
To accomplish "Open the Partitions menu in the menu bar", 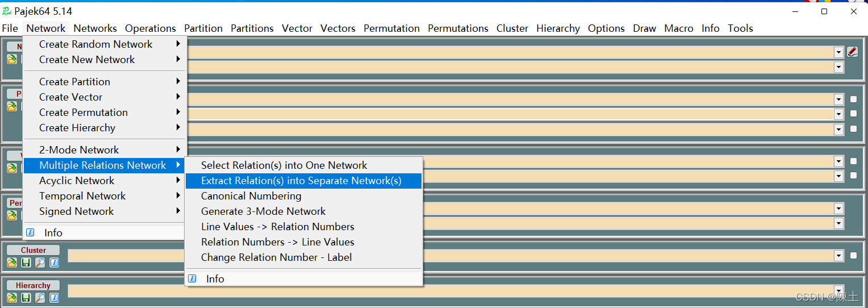I will tap(252, 28).
